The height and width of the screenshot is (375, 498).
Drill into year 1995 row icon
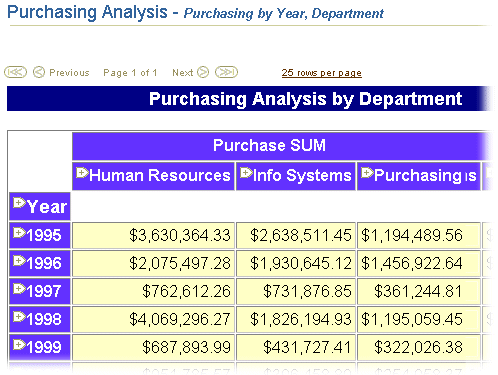tap(19, 232)
